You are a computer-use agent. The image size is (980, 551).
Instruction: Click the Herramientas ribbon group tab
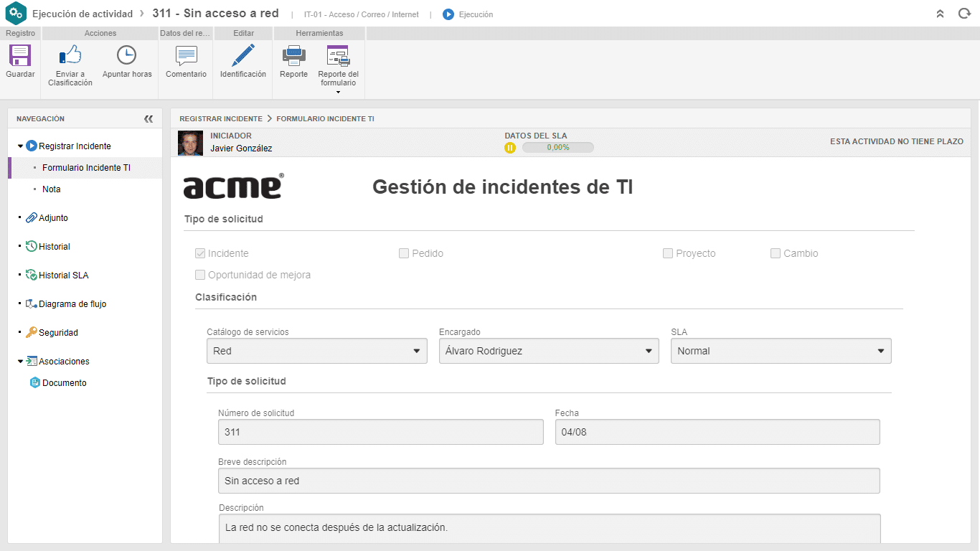(x=319, y=33)
